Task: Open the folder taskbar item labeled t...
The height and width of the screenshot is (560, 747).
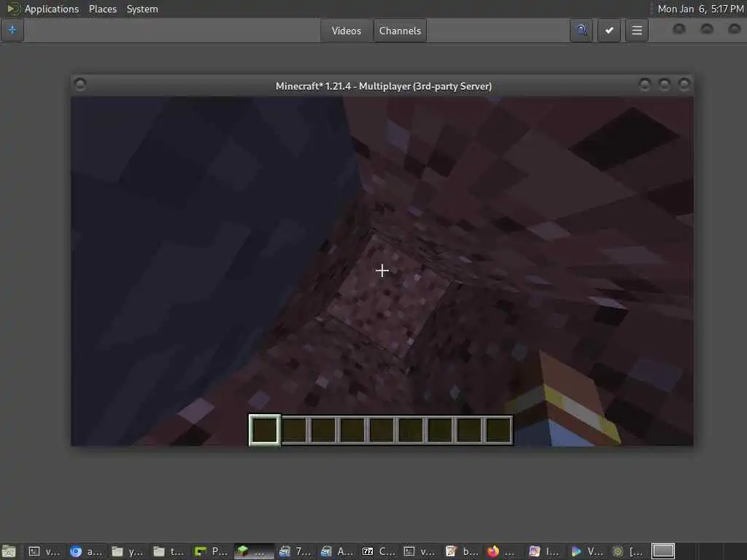Action: pos(169,551)
